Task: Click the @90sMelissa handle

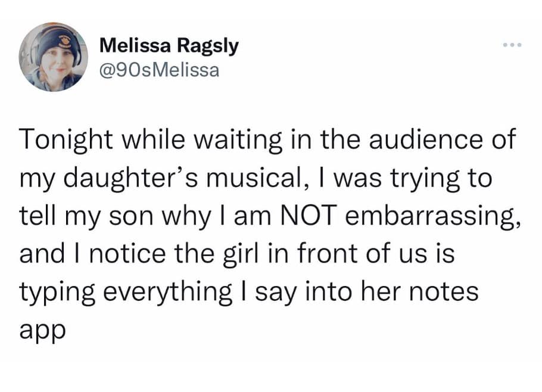Action: click(159, 70)
